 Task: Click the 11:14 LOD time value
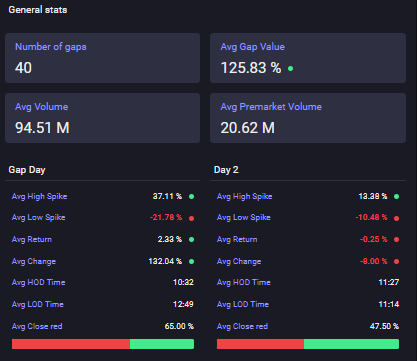coord(389,304)
